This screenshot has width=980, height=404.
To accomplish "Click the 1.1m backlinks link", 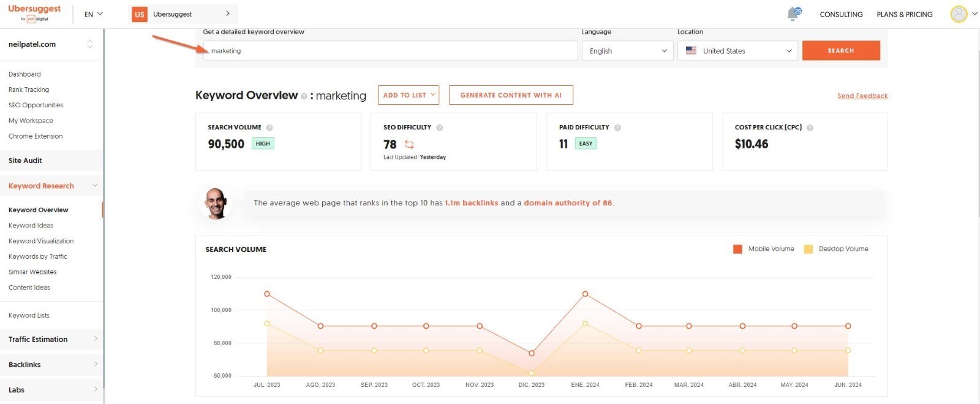I will [472, 203].
